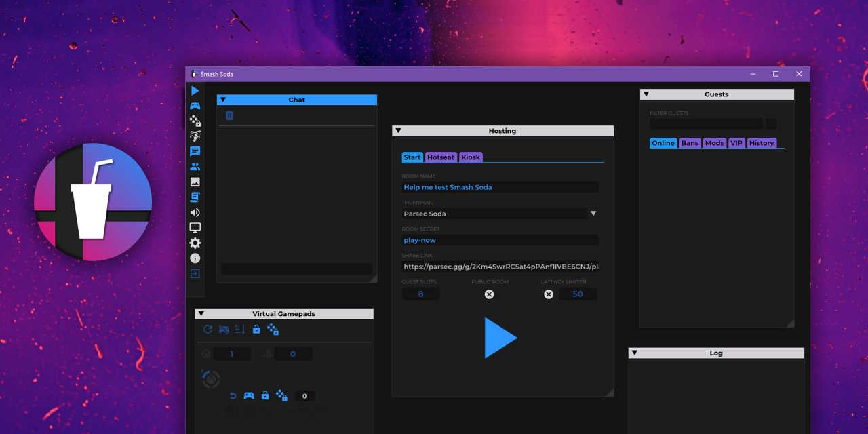Click the chat message input box

(x=296, y=269)
